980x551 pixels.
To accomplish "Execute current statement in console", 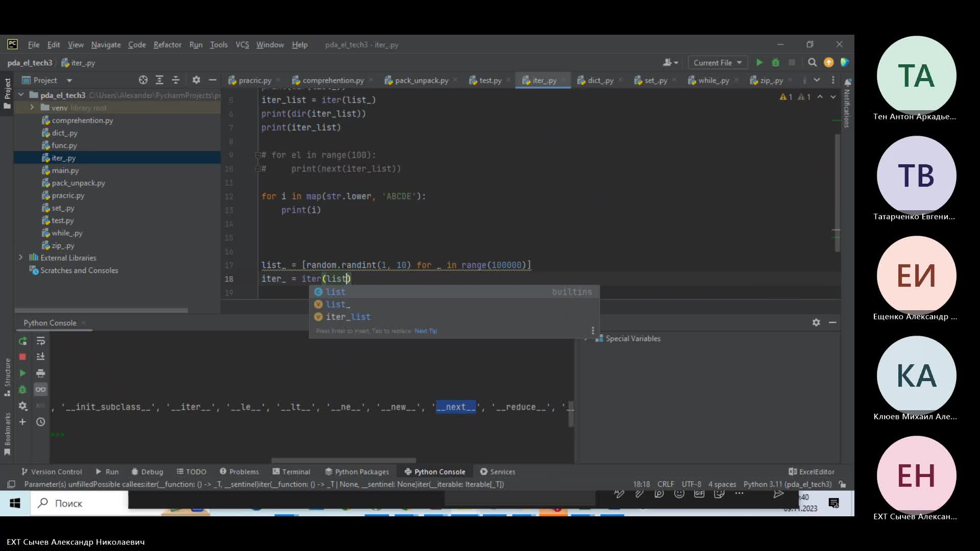I will pyautogui.click(x=22, y=373).
